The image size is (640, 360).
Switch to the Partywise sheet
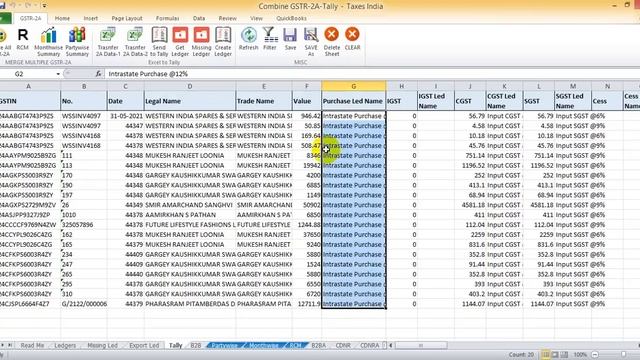point(224,345)
